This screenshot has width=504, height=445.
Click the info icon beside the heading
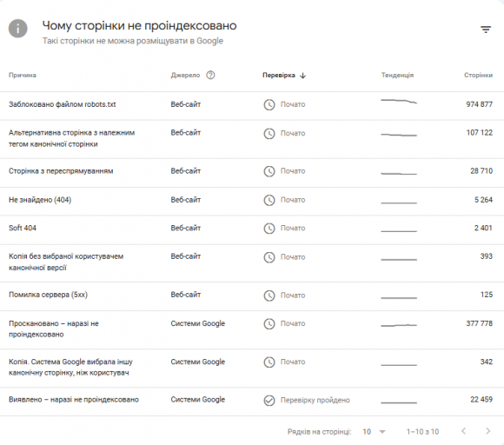18,29
